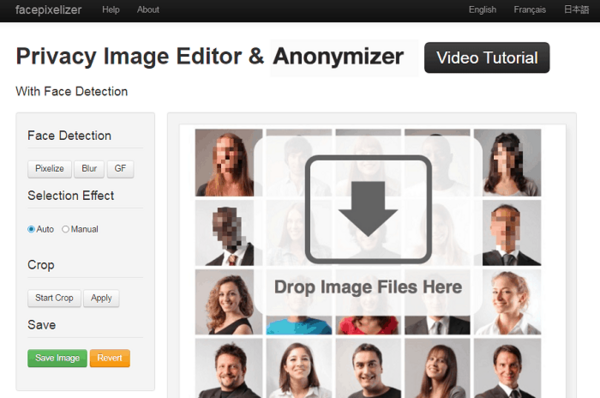Open the Video Tutorial button
600x398 pixels.
[487, 58]
